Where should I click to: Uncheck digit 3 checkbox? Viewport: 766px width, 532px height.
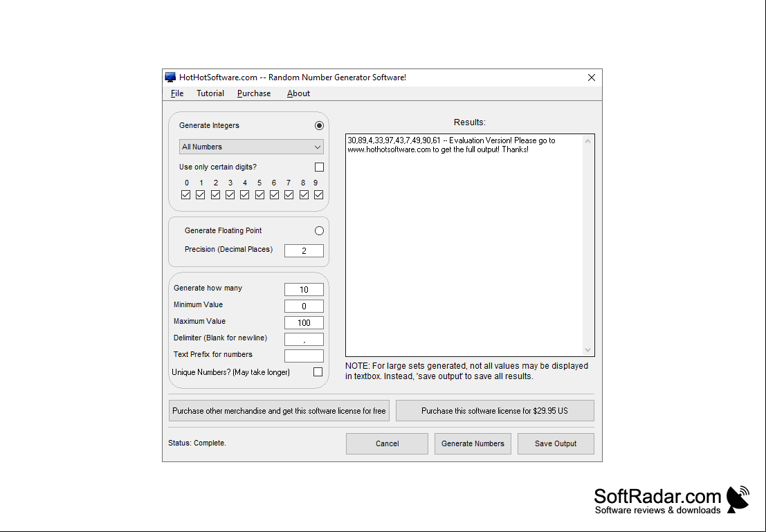[x=230, y=195]
